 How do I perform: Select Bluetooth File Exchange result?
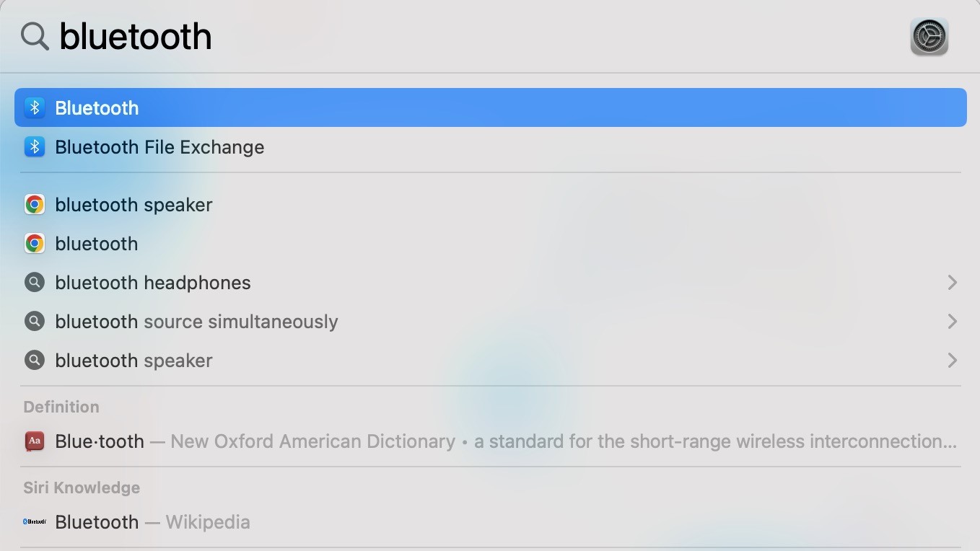pyautogui.click(x=491, y=146)
